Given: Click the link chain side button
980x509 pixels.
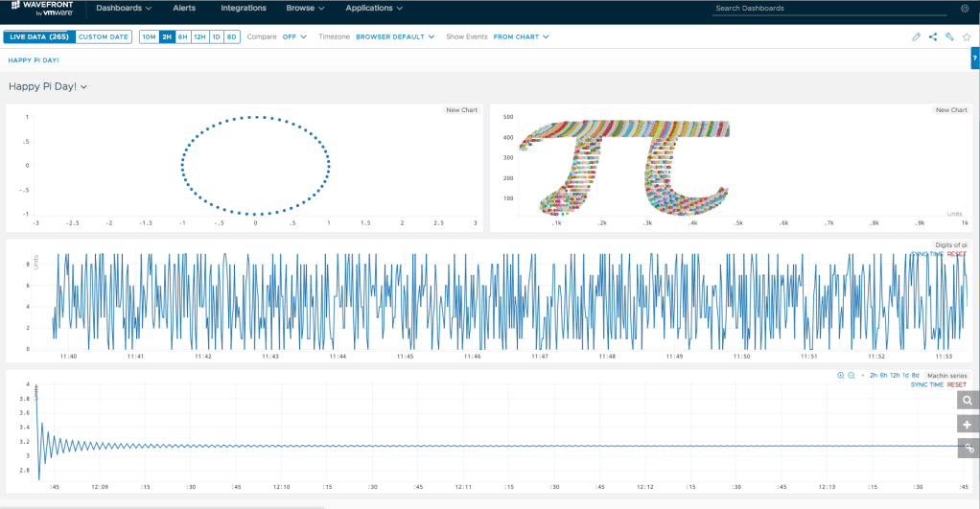Looking at the screenshot, I should pos(968,448).
